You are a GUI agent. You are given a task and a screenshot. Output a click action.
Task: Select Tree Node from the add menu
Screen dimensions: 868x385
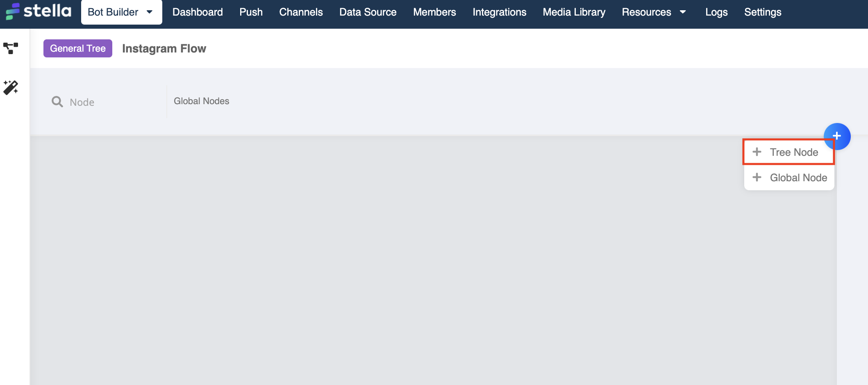788,152
